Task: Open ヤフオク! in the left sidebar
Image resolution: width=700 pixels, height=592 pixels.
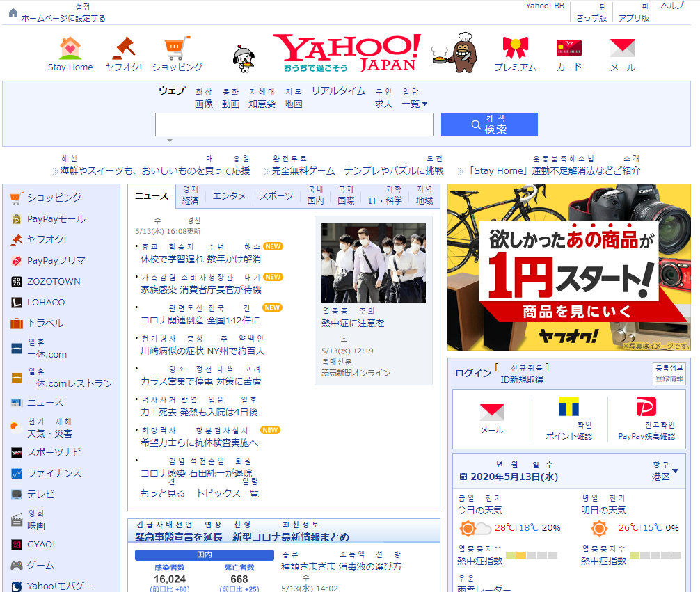Action: point(47,239)
